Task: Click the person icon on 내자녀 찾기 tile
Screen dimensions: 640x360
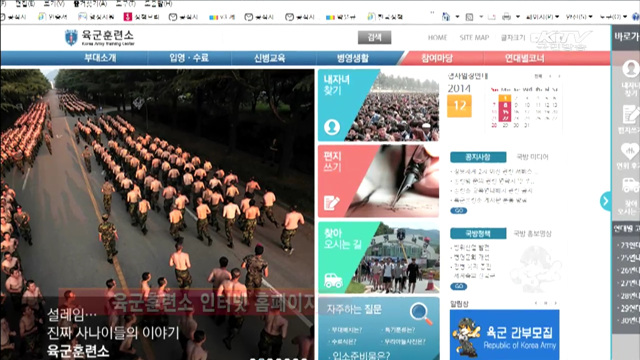Action: pos(332,127)
